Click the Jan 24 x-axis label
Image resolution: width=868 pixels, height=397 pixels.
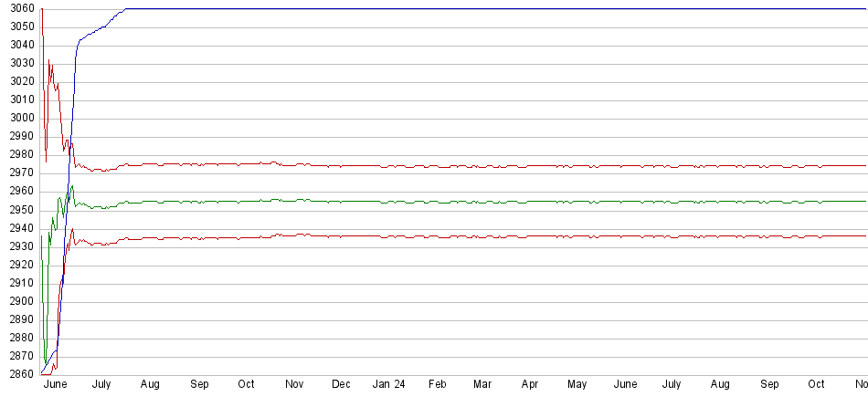coord(388,384)
